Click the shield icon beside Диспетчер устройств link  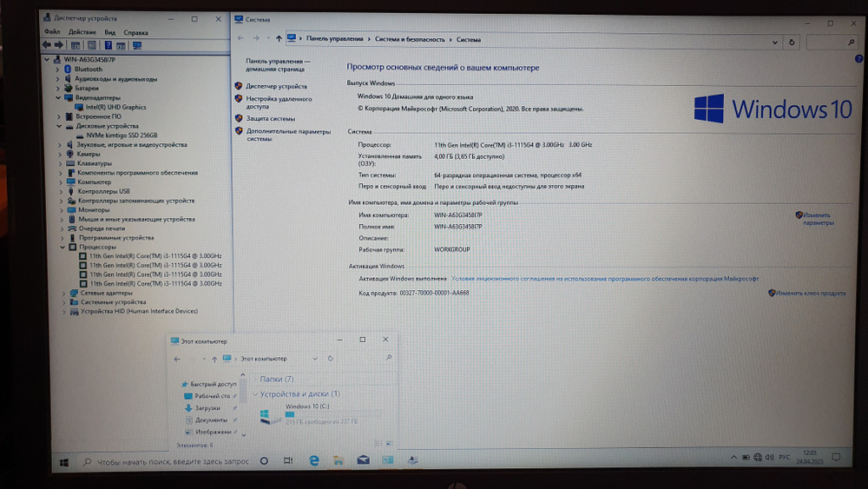click(239, 86)
